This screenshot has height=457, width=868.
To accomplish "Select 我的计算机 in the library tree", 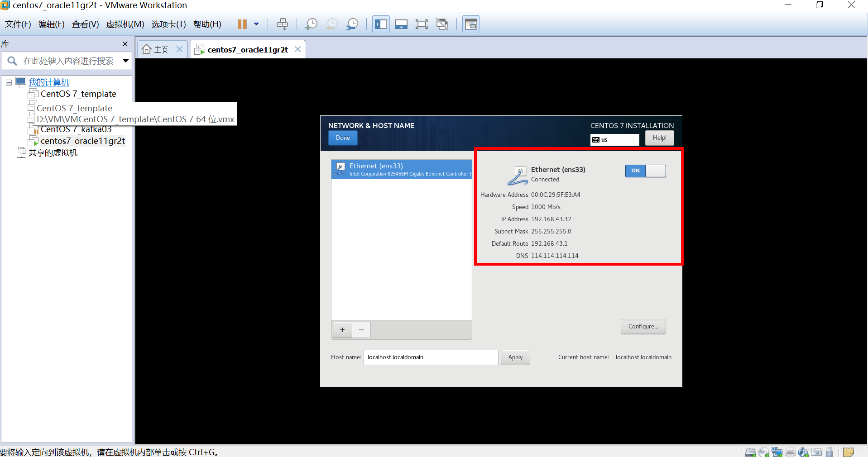I will pyautogui.click(x=49, y=82).
